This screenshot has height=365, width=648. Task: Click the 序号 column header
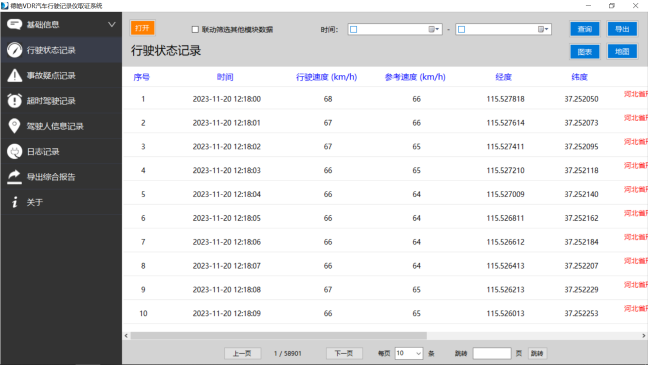(141, 77)
